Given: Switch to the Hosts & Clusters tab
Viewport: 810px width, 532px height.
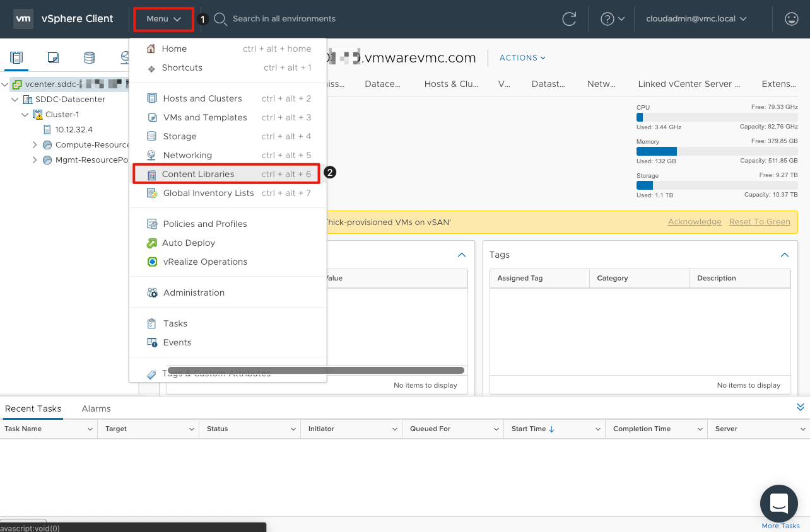Looking at the screenshot, I should point(451,84).
